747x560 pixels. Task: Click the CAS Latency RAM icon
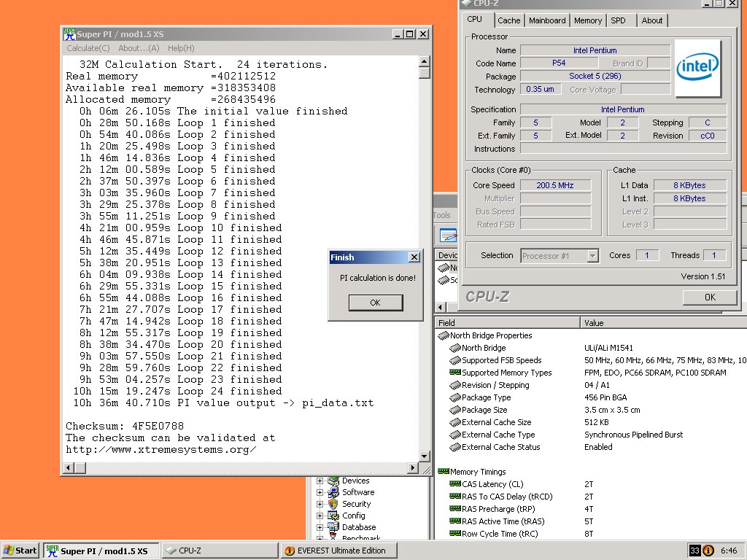pyautogui.click(x=455, y=484)
